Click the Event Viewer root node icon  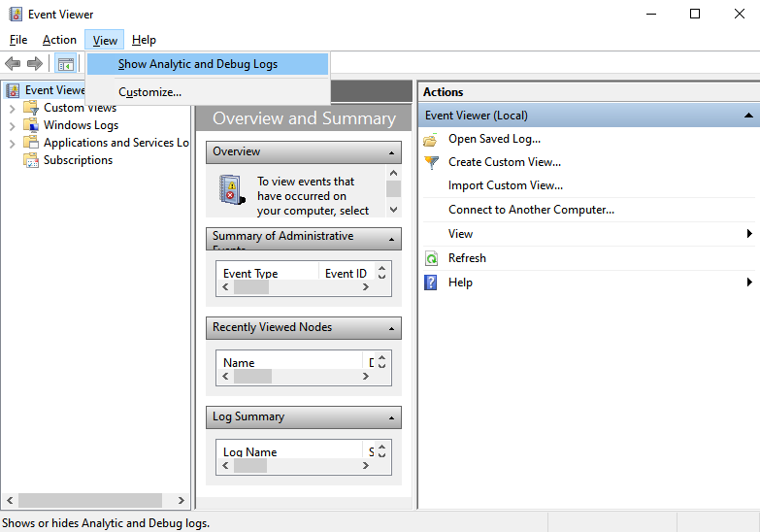coord(13,90)
